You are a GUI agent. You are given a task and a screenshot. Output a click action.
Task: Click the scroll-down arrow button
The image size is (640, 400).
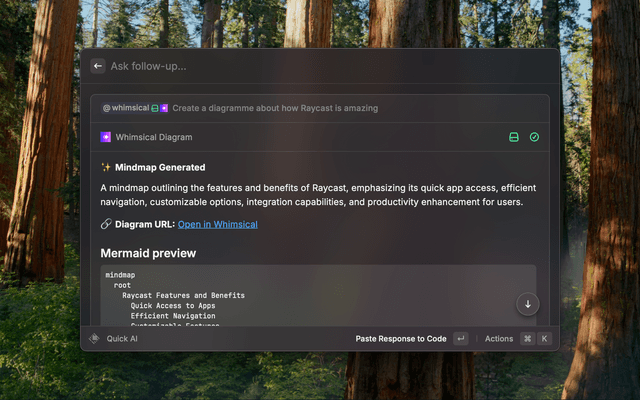[528, 303]
